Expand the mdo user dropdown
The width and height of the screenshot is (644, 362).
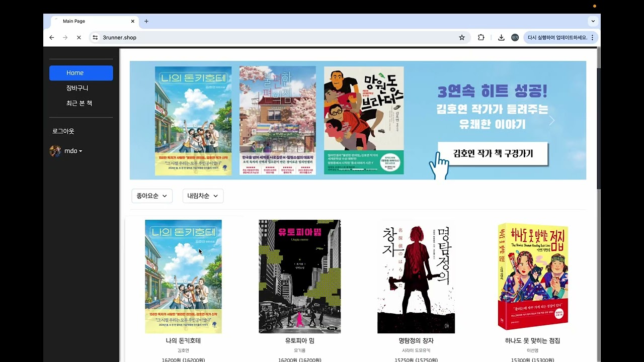(x=73, y=151)
